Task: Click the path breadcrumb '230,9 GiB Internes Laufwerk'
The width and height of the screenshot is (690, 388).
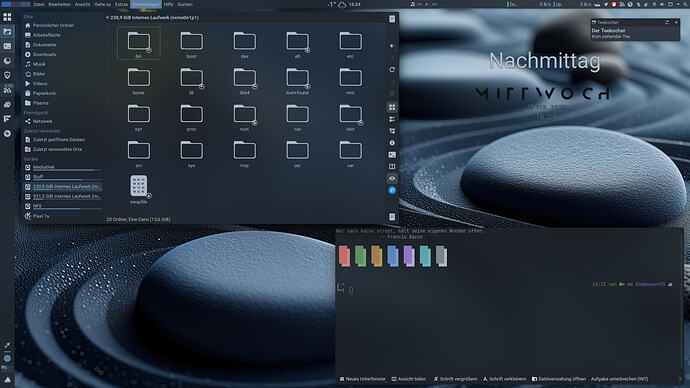Action: point(154,18)
